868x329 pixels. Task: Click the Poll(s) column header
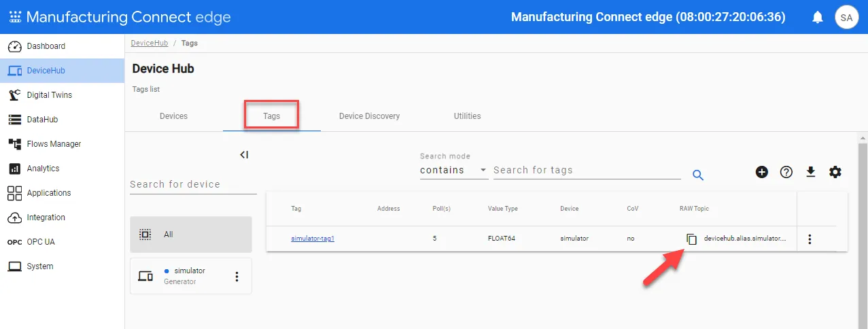pos(441,209)
